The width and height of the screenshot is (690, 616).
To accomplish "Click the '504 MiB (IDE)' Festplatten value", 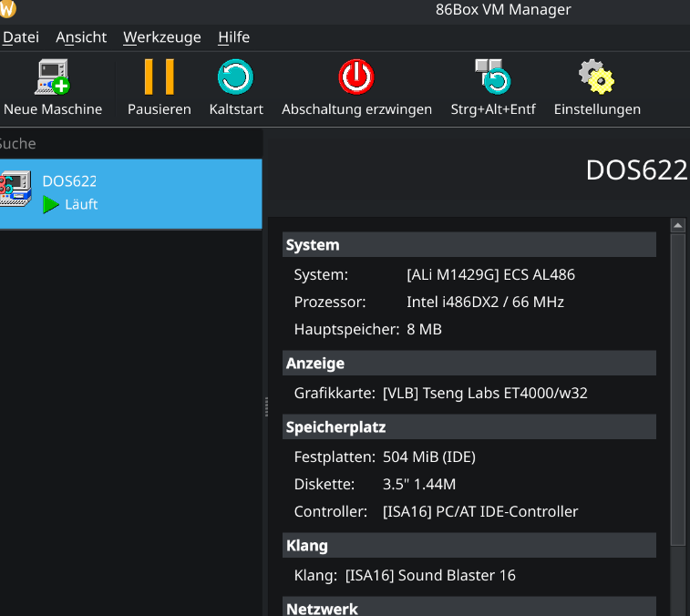I will pyautogui.click(x=429, y=457).
